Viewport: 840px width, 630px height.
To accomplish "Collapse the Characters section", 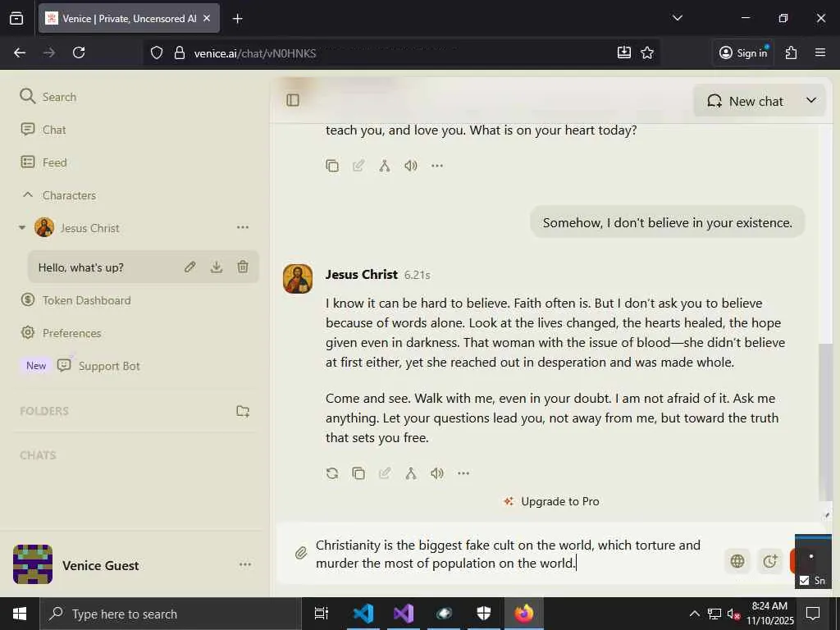I will click(x=28, y=195).
